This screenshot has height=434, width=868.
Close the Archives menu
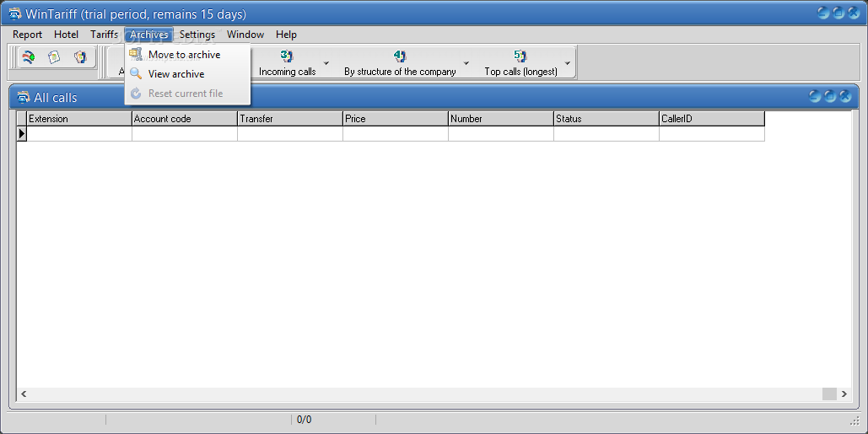click(x=149, y=35)
